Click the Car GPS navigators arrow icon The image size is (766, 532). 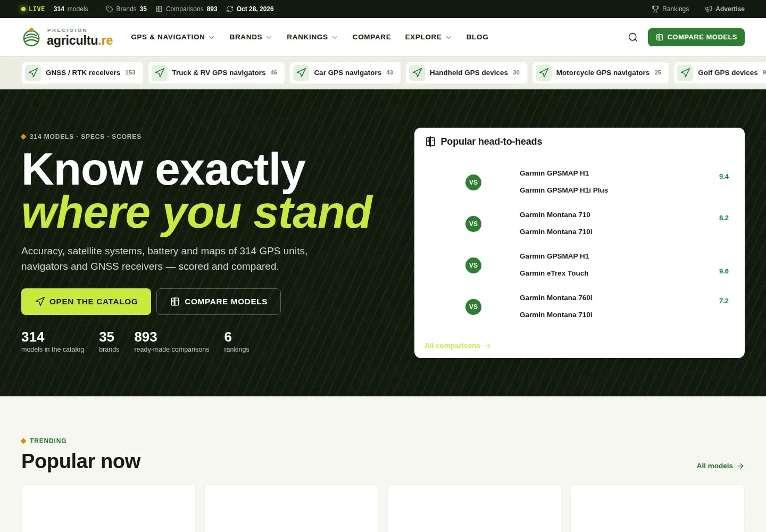coord(302,73)
